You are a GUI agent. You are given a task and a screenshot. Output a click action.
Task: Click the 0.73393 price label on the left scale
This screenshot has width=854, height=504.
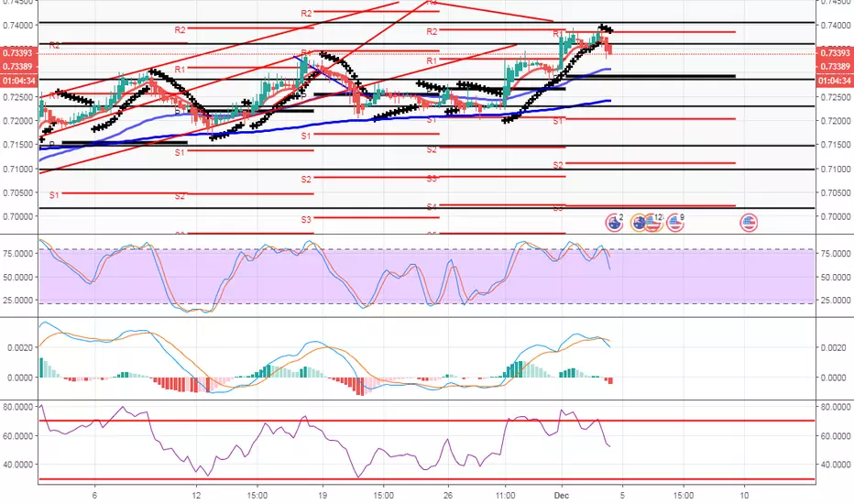[18, 53]
